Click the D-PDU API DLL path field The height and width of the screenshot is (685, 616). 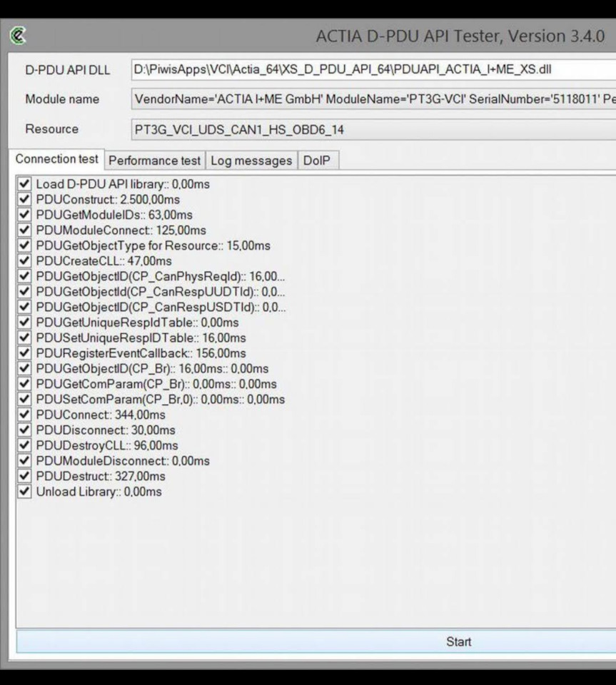tap(371, 69)
